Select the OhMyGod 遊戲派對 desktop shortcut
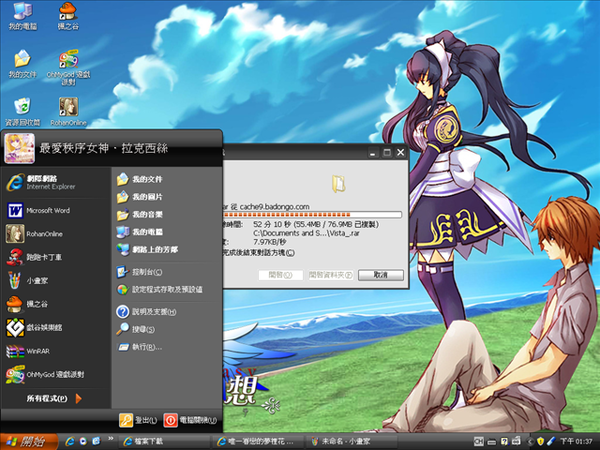Screen dimensions: 600x450 pyautogui.click(x=68, y=68)
